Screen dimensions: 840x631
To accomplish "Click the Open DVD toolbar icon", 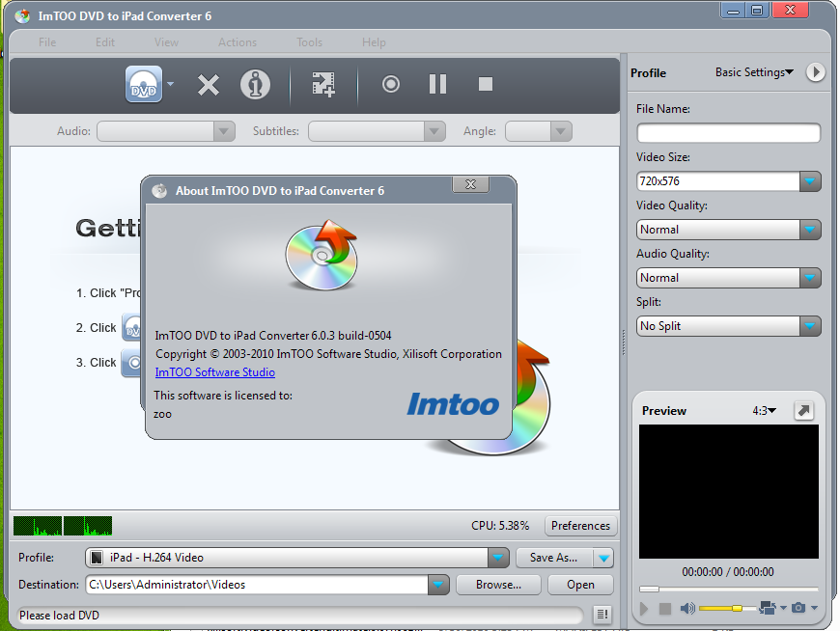I will tap(144, 84).
